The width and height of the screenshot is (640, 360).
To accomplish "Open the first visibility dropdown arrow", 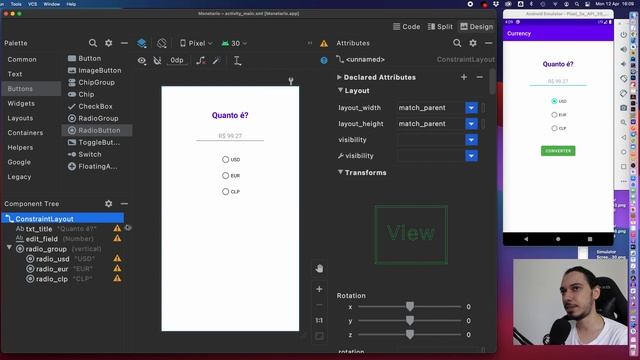I will click(x=471, y=140).
